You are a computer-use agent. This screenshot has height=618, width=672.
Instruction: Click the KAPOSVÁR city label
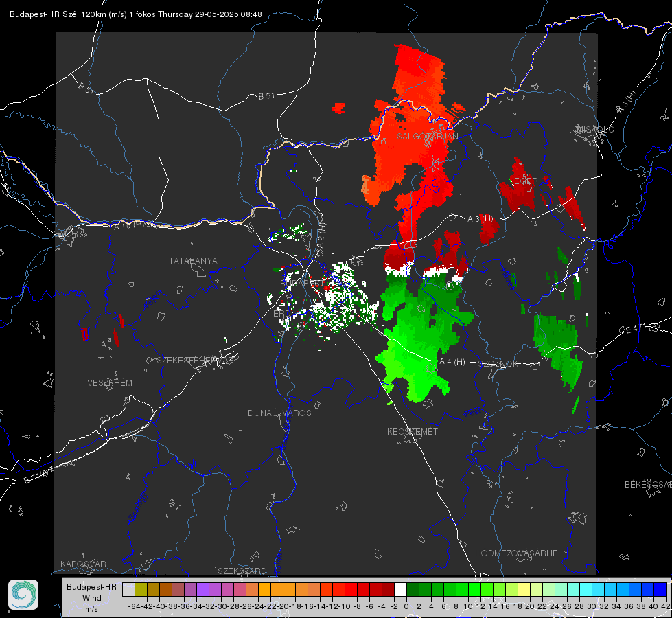(83, 564)
